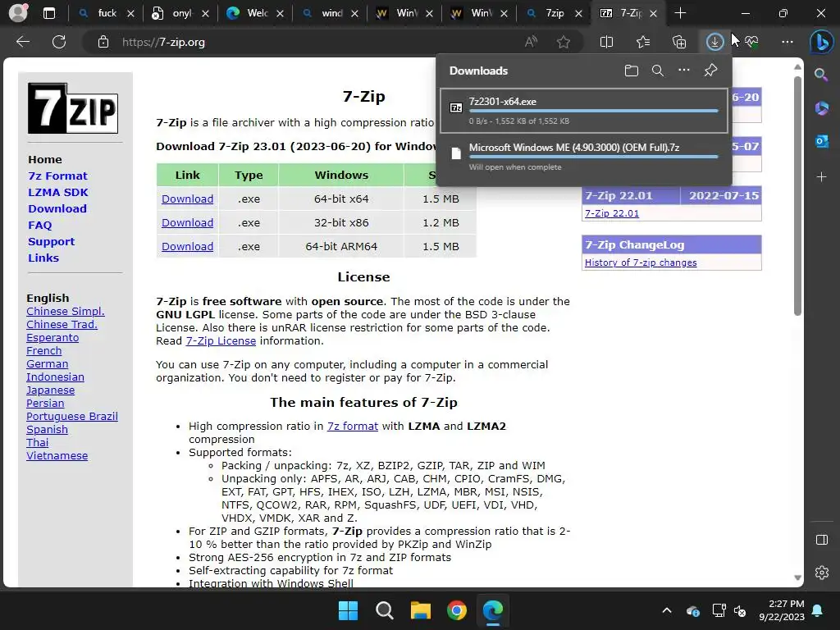The height and width of the screenshot is (630, 840).
Task: Open more options in Downloads panel
Action: tap(683, 71)
